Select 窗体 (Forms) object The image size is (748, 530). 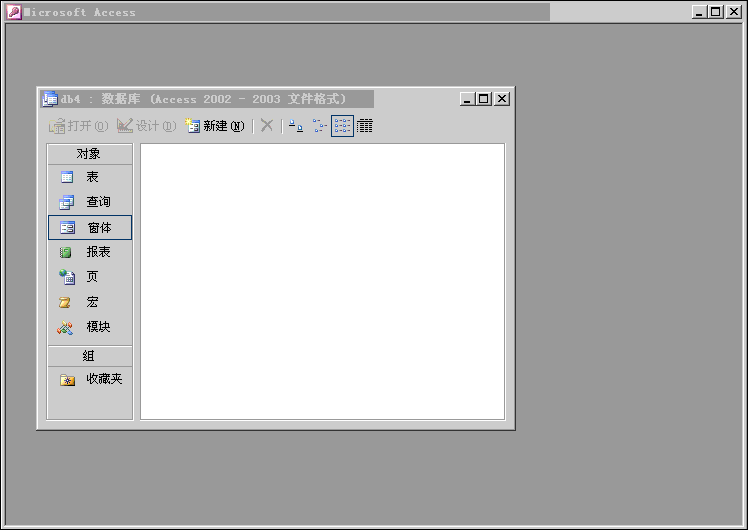(90, 228)
